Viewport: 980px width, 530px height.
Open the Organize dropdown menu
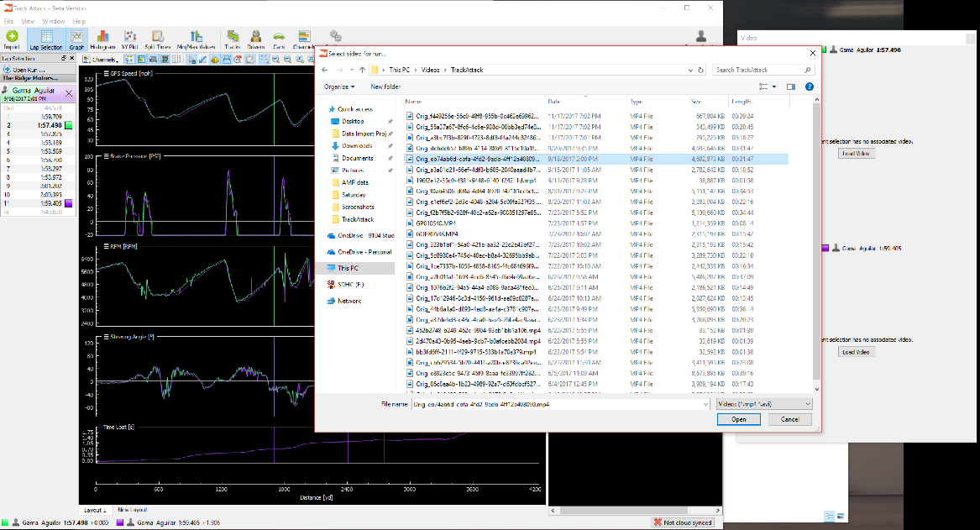[339, 87]
